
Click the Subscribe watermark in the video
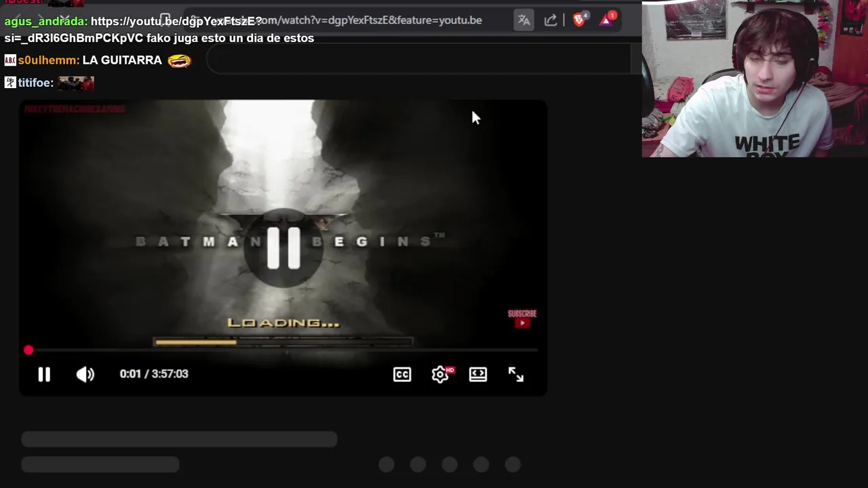[522, 319]
